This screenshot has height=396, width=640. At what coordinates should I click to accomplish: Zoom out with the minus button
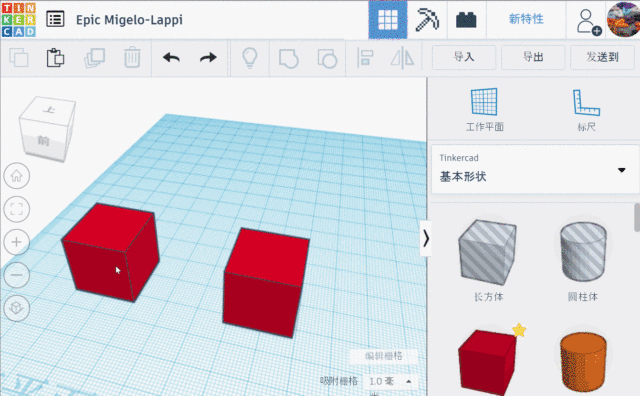(x=17, y=275)
